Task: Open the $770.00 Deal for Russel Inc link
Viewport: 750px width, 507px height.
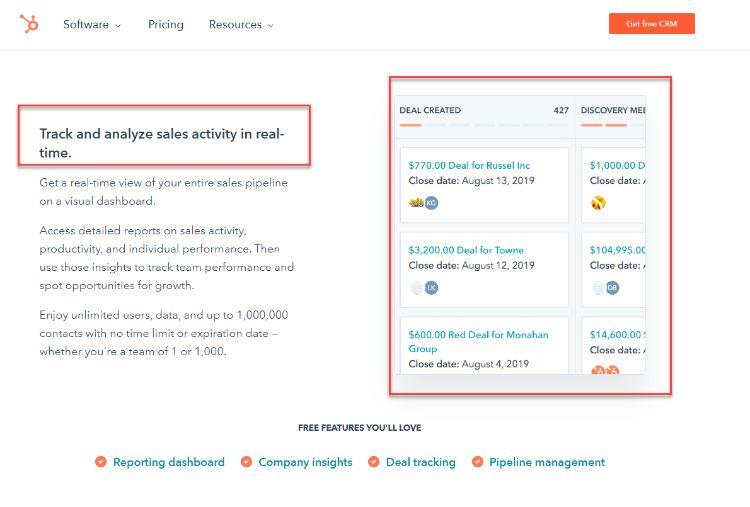Action: coord(469,165)
